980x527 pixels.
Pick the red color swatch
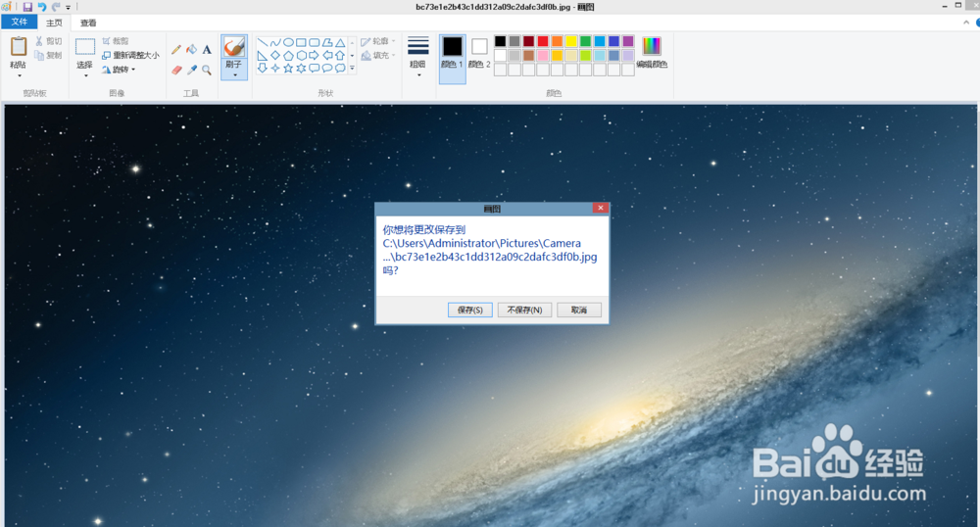[543, 41]
